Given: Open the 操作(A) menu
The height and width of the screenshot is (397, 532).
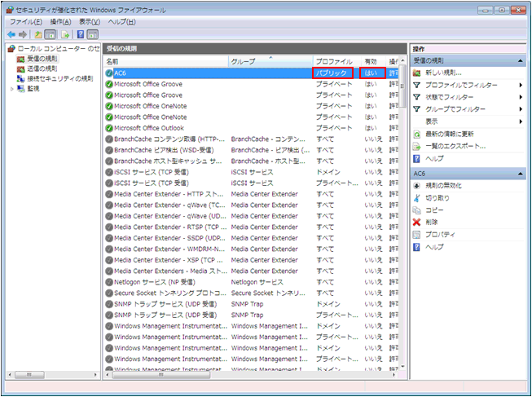Looking at the screenshot, I should click(60, 22).
